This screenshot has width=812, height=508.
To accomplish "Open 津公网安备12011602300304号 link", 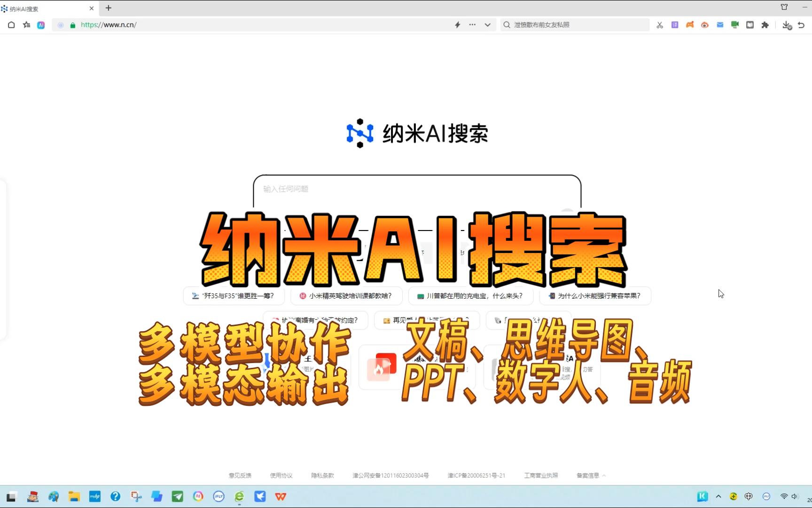I will coord(391,476).
